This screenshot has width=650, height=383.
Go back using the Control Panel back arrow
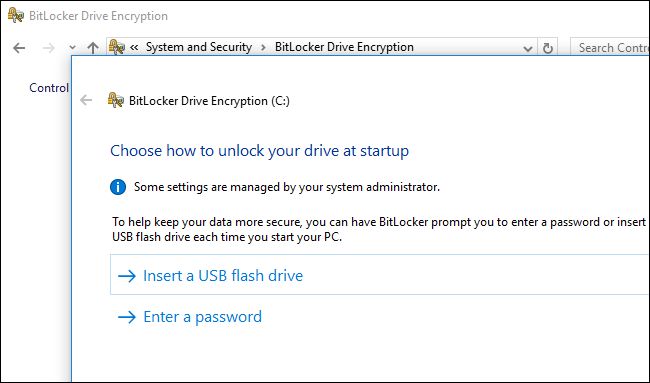[19, 48]
